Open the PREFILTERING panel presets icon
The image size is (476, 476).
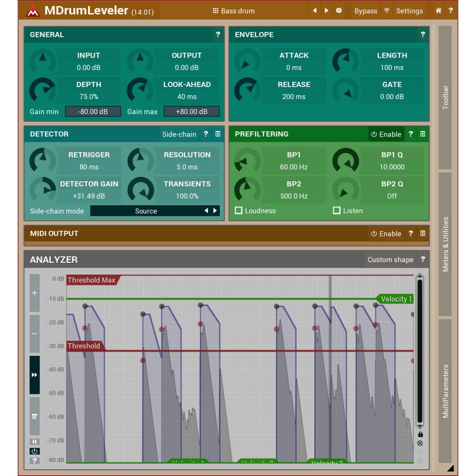coord(423,134)
